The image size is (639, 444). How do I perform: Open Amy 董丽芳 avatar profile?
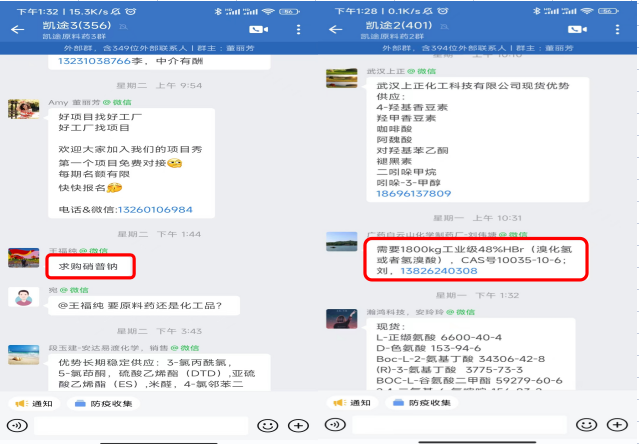click(24, 109)
